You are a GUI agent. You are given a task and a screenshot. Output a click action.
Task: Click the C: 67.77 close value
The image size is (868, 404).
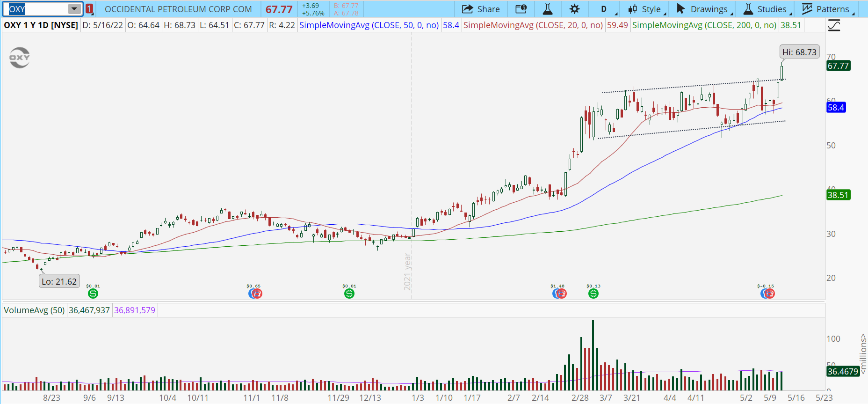pyautogui.click(x=249, y=25)
